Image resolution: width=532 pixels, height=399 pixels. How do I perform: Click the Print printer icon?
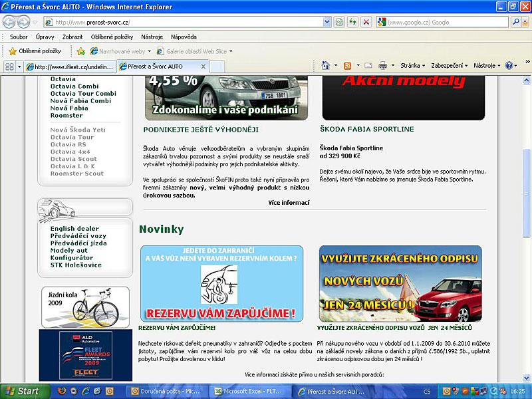383,65
